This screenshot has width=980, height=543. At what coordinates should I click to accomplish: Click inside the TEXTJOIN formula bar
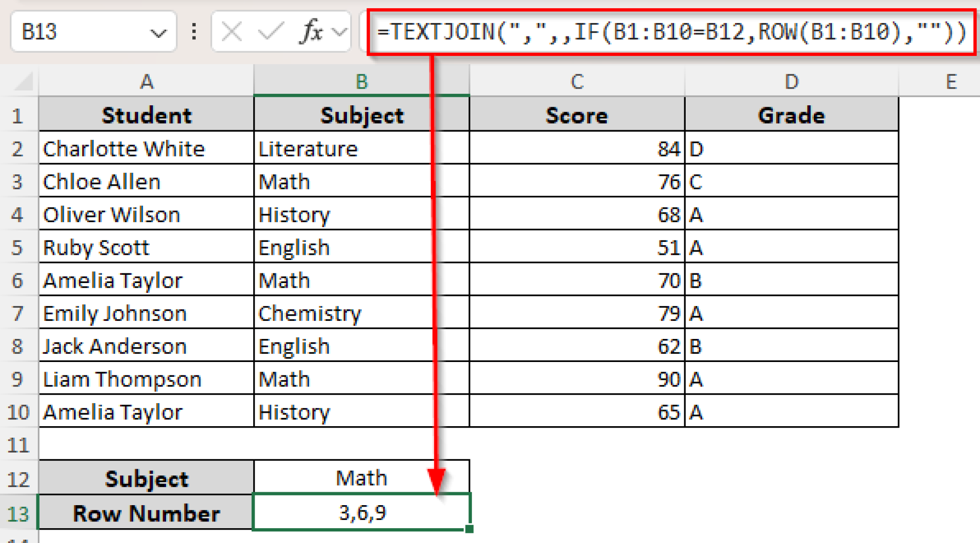670,33
